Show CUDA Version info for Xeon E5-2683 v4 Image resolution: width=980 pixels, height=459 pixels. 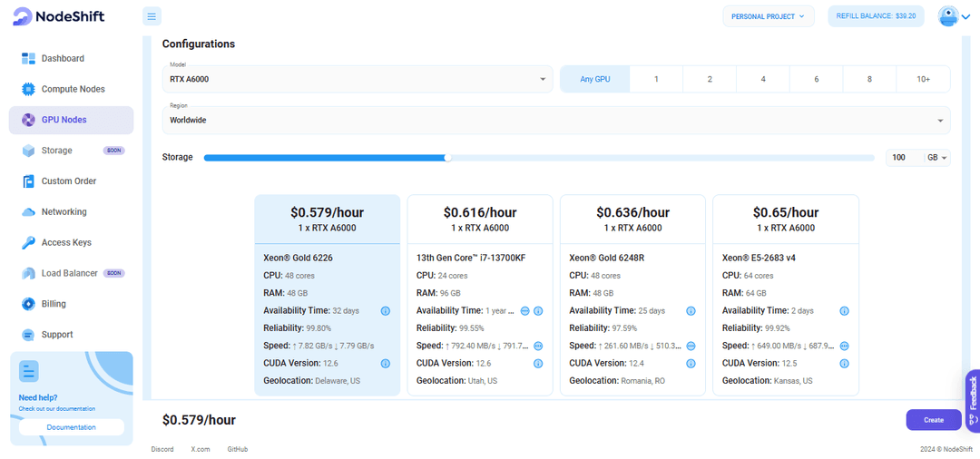point(845,364)
